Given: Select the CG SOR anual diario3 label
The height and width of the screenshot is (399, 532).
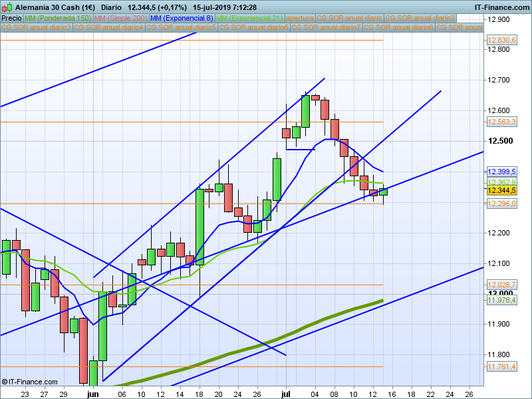Looking at the screenshot, I should [37, 27].
